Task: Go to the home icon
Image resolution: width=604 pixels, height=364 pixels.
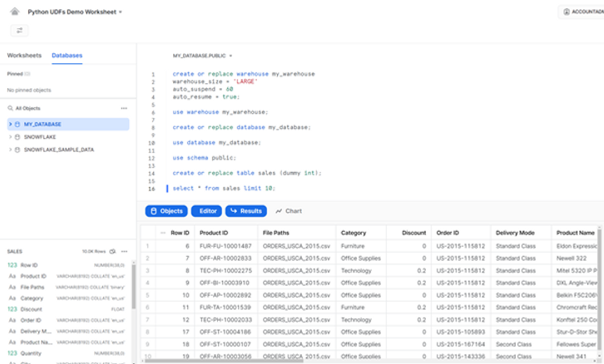Action: tap(15, 12)
